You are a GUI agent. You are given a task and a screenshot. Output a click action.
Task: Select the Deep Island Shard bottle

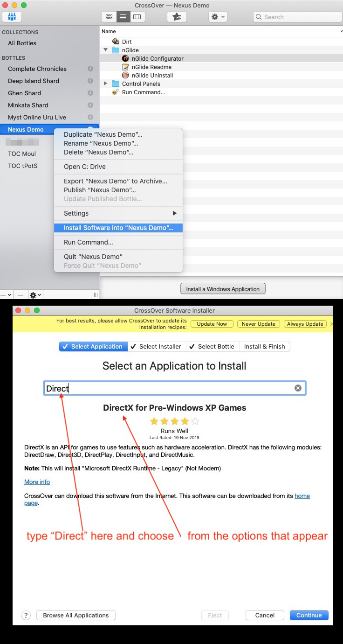(x=34, y=81)
